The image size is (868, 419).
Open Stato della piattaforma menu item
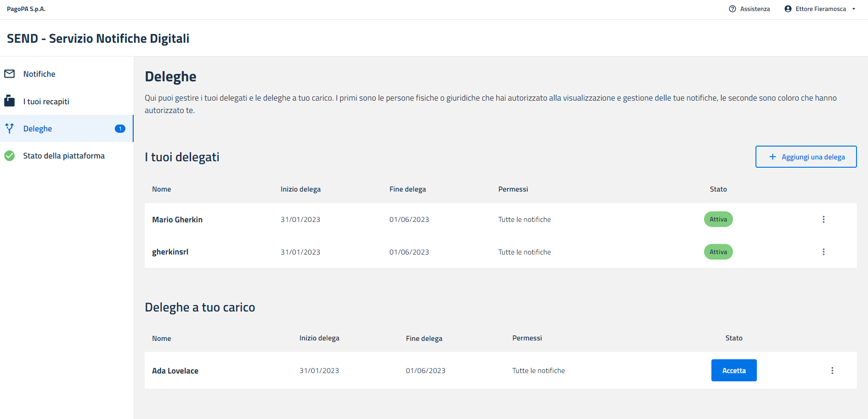[x=64, y=156]
